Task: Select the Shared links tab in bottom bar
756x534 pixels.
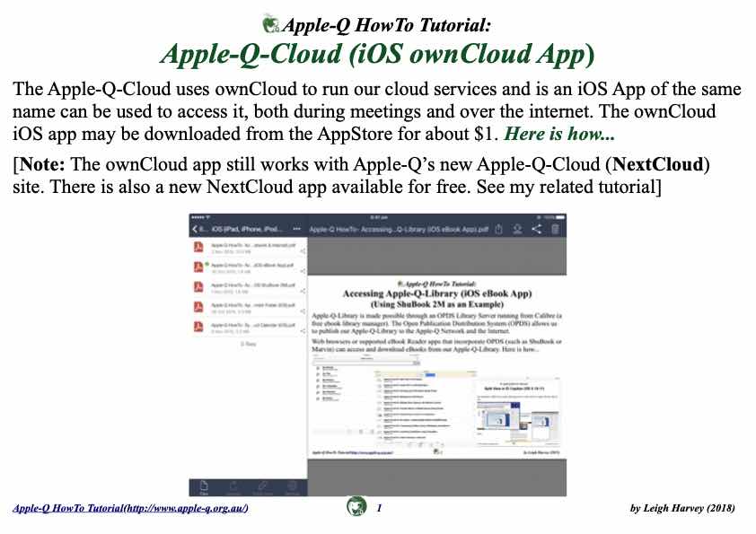Action: [x=263, y=487]
